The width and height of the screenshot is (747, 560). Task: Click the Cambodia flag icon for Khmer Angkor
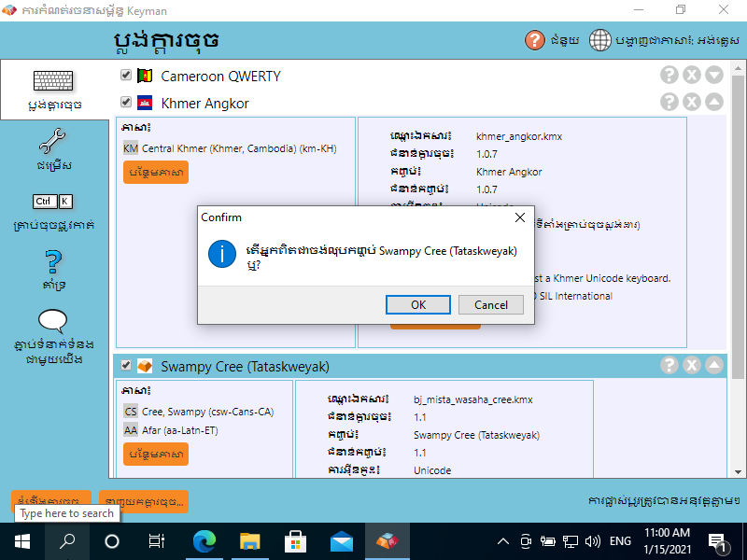pos(145,103)
